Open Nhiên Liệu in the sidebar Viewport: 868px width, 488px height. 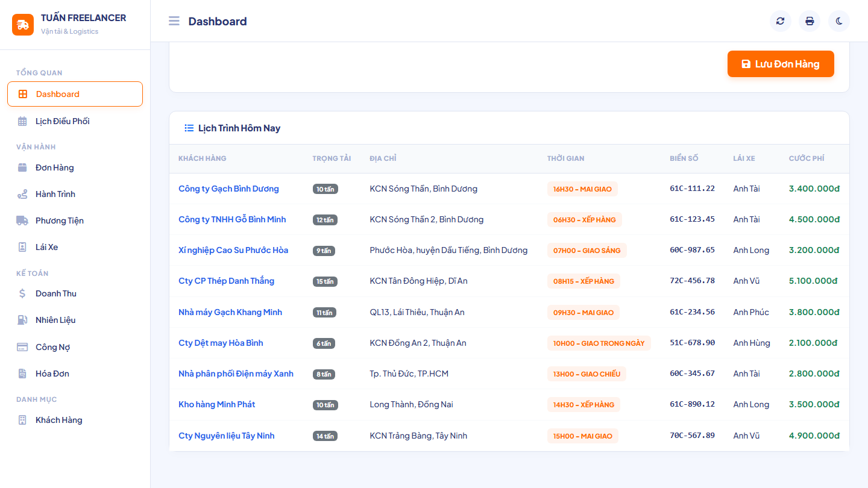(75, 320)
